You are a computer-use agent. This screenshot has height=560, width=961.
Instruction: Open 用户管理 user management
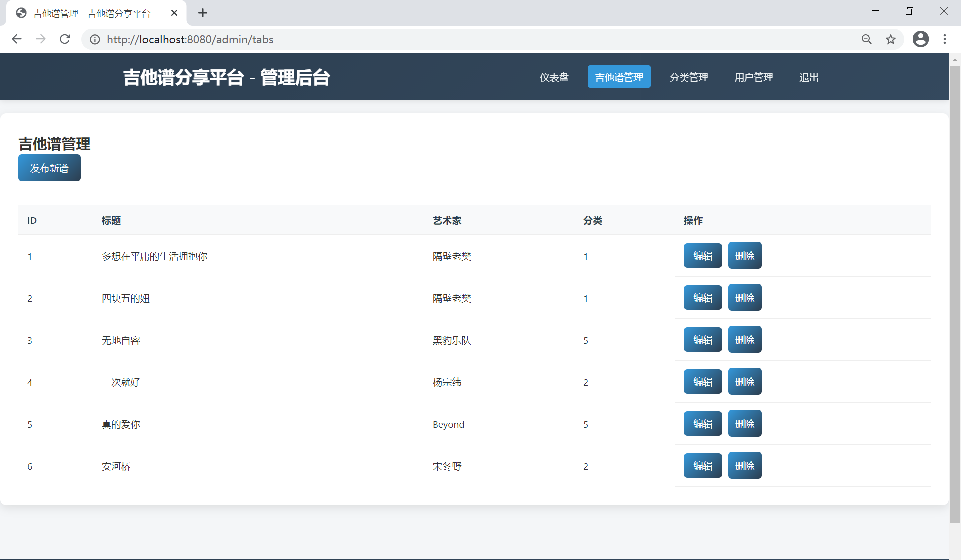[753, 77]
